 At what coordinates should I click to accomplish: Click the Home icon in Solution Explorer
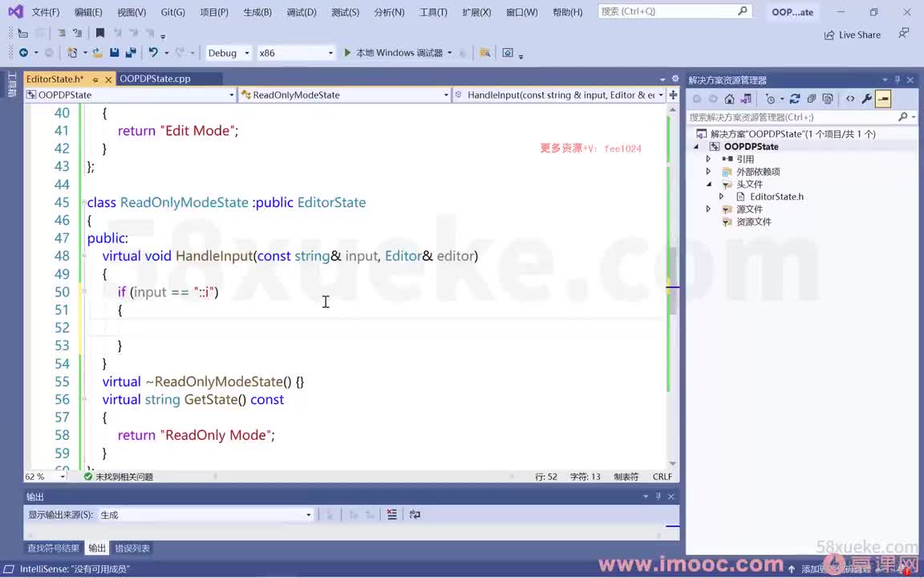[x=730, y=99]
